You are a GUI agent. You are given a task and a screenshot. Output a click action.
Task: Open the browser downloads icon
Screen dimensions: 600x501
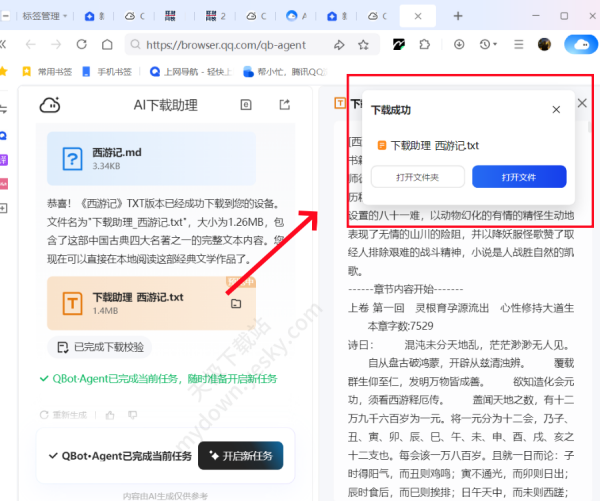click(460, 45)
